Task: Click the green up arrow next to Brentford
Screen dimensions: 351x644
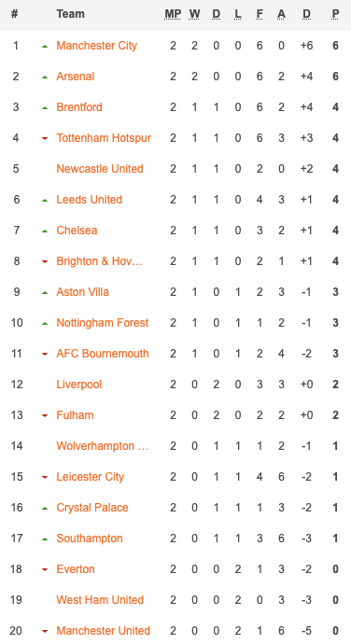Action: pyautogui.click(x=45, y=108)
